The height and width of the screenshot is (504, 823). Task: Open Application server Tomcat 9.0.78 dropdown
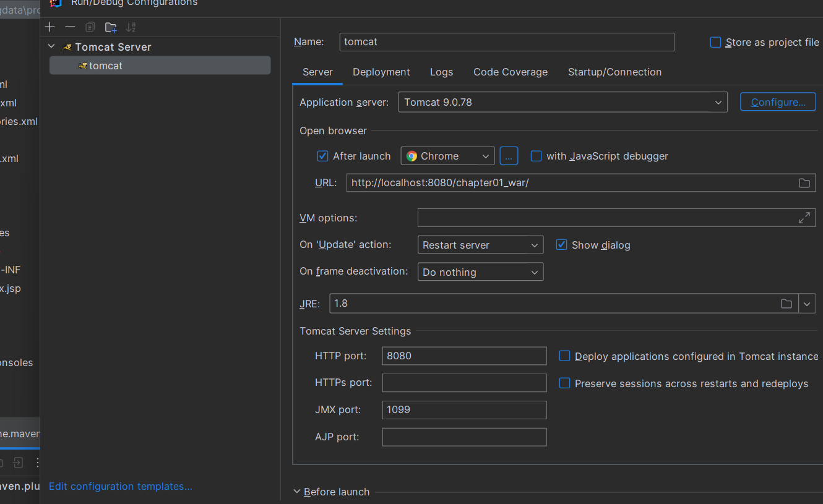pyautogui.click(x=563, y=102)
